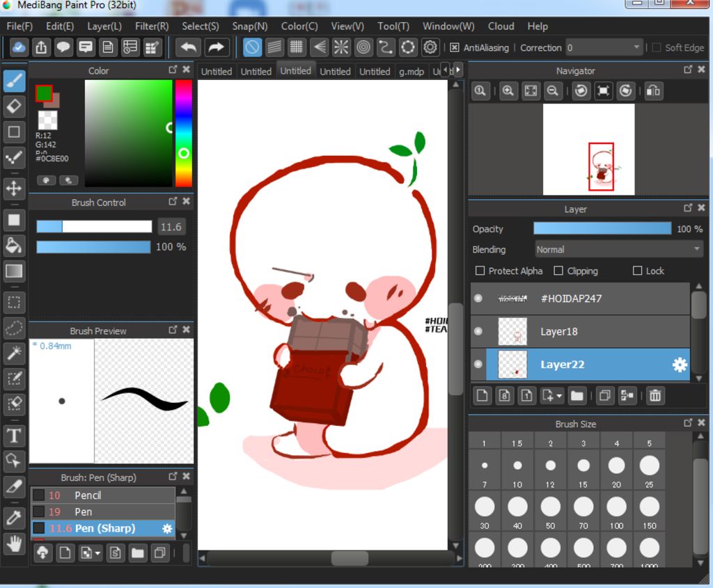Enable radial snap guide
Viewport: 713px width, 588px height.
coord(341,47)
